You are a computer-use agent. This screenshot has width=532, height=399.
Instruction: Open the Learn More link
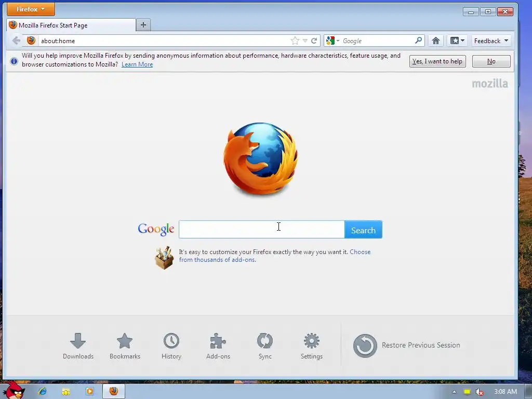(137, 64)
